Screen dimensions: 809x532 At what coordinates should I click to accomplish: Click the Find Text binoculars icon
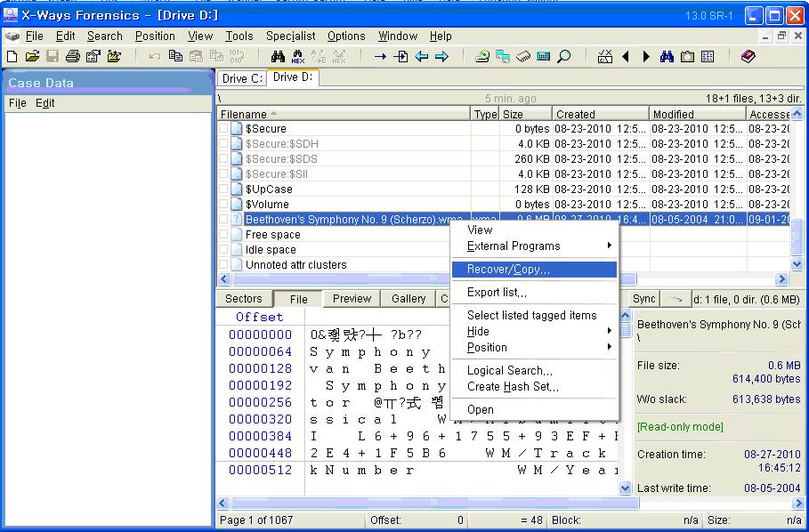278,56
